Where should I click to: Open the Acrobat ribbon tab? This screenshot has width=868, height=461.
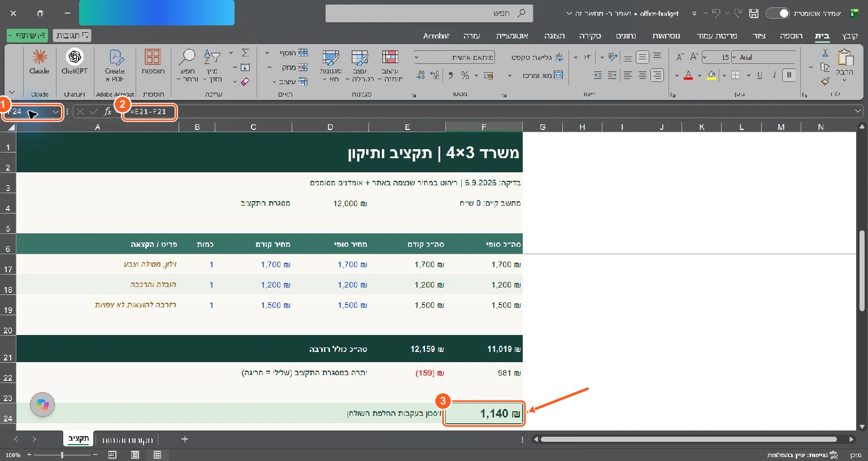(x=436, y=36)
